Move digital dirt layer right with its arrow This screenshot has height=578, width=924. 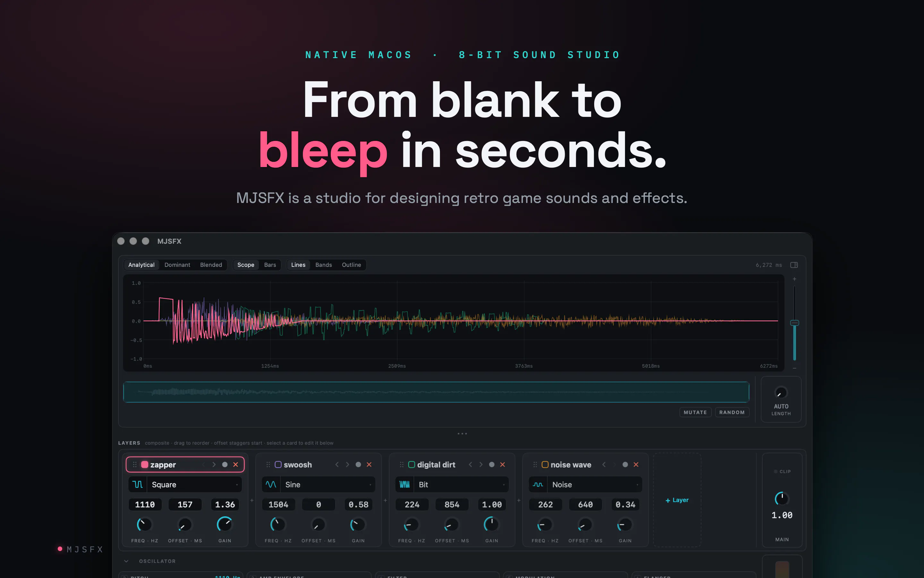[481, 464]
